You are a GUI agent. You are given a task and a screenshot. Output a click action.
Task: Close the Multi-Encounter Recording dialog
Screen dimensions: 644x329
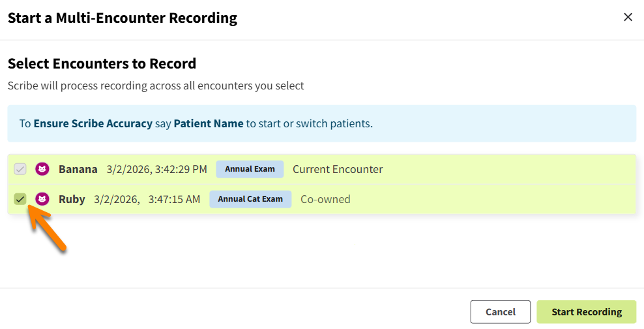[x=628, y=18]
